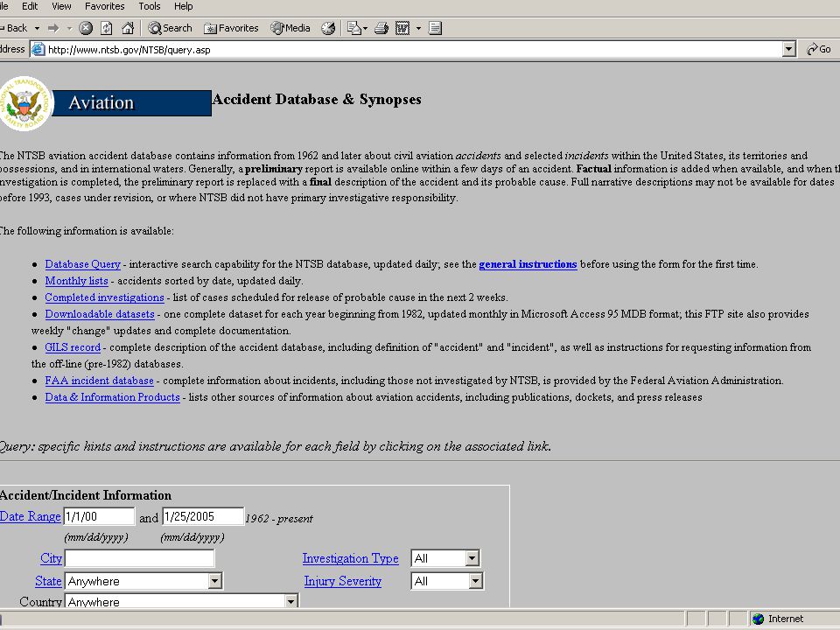Click the 1962 - present note
840x630 pixels.
pos(279,519)
